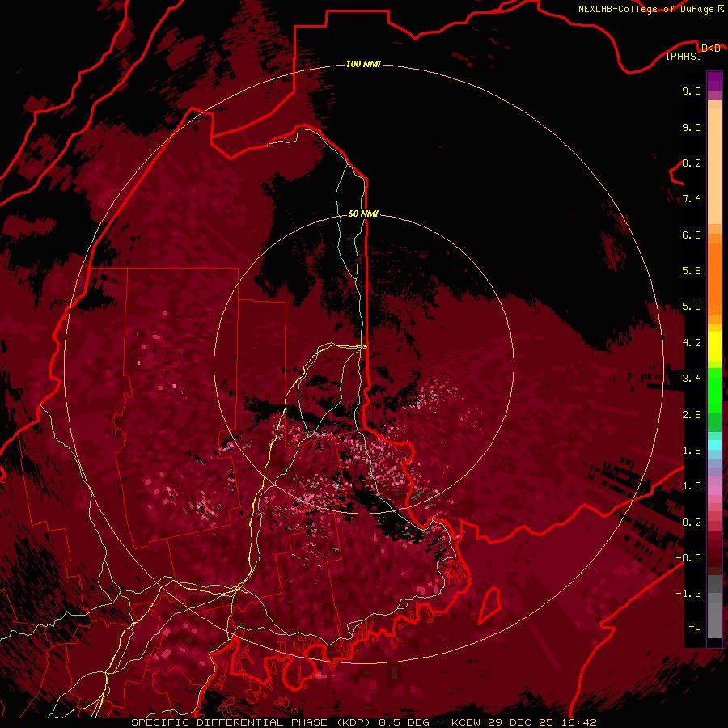Viewport: 728px width, 728px height.
Task: Click the -1.3 value on color scale
Action: [688, 595]
